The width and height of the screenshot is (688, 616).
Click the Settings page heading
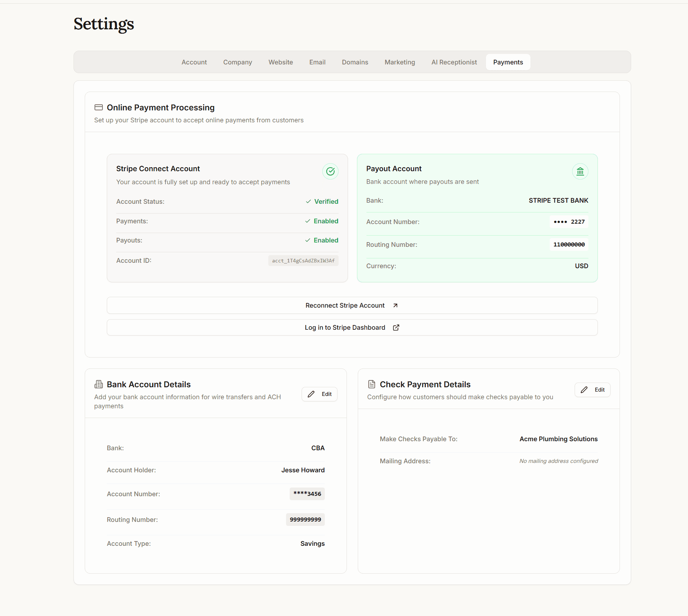[104, 24]
